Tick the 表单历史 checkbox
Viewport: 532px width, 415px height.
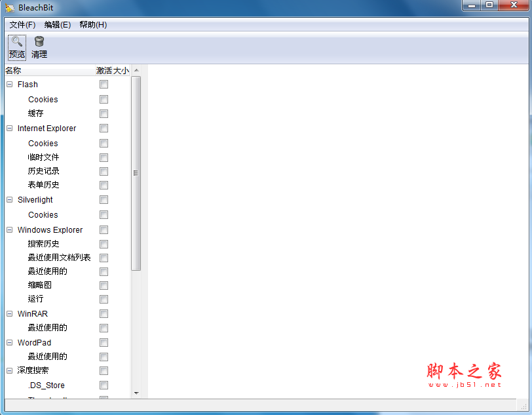(104, 185)
